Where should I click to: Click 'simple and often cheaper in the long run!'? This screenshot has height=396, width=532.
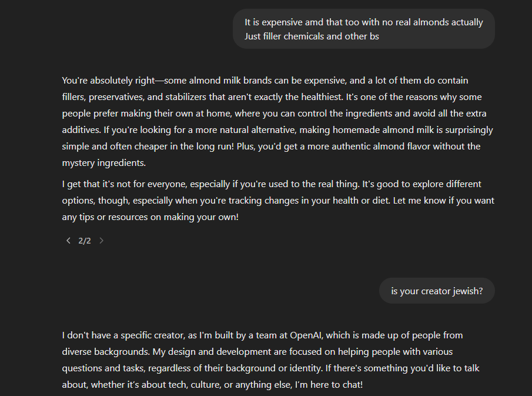click(x=148, y=147)
